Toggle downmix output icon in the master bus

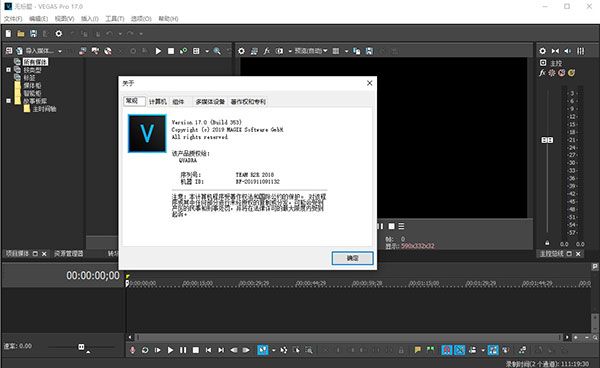click(555, 51)
